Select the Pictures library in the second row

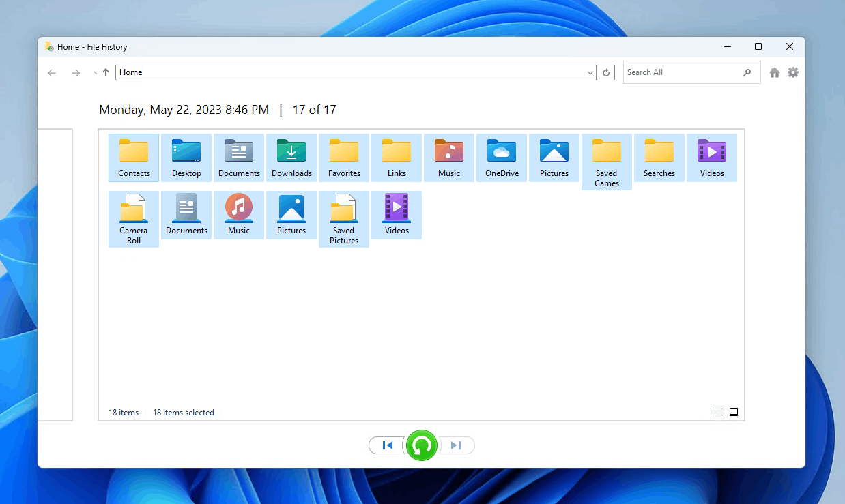point(291,215)
